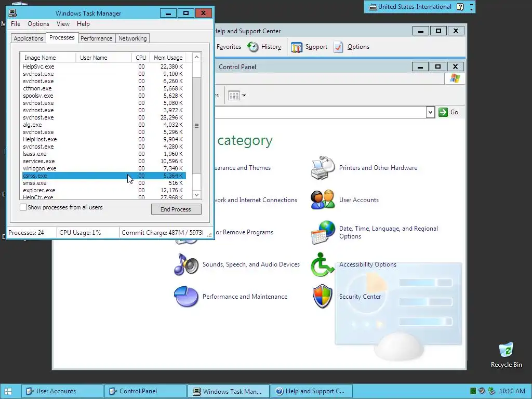Select the lsass.exe process row
Image resolution: width=532 pixels, height=399 pixels.
[x=104, y=154]
